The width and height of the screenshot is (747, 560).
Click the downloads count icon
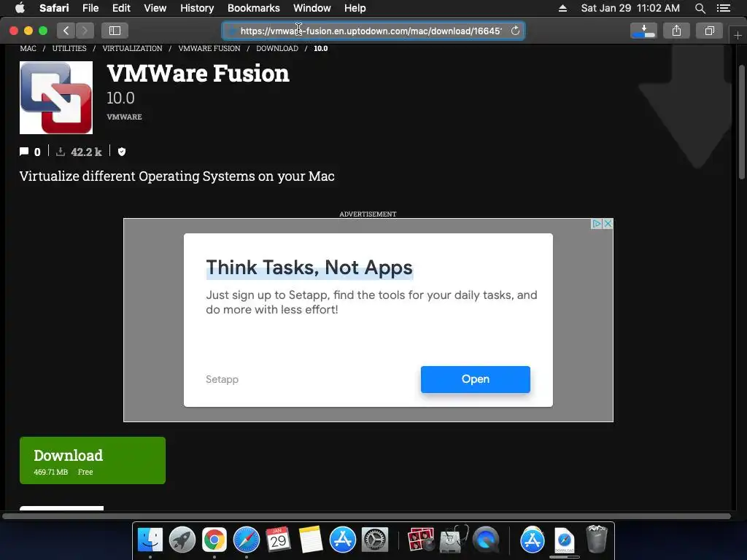pyautogui.click(x=61, y=152)
